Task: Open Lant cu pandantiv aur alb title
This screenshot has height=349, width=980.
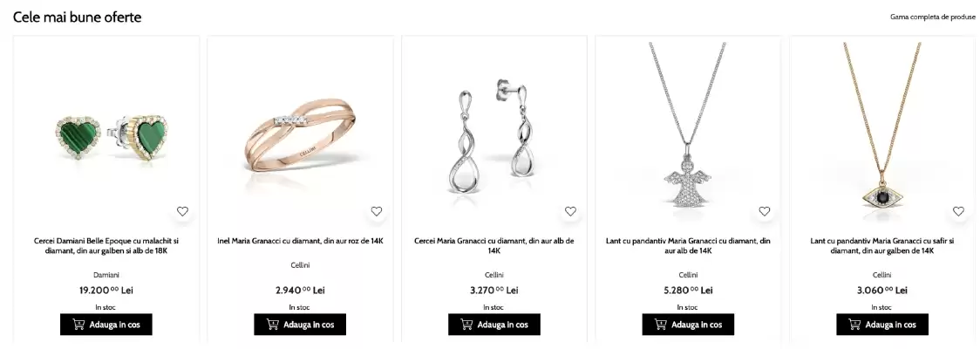Action: click(688, 246)
